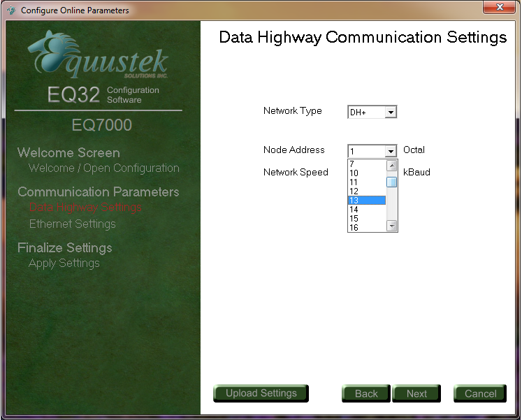The image size is (522, 420).
Task: Collapse the Node Address dropdown arrow
Action: tap(391, 152)
